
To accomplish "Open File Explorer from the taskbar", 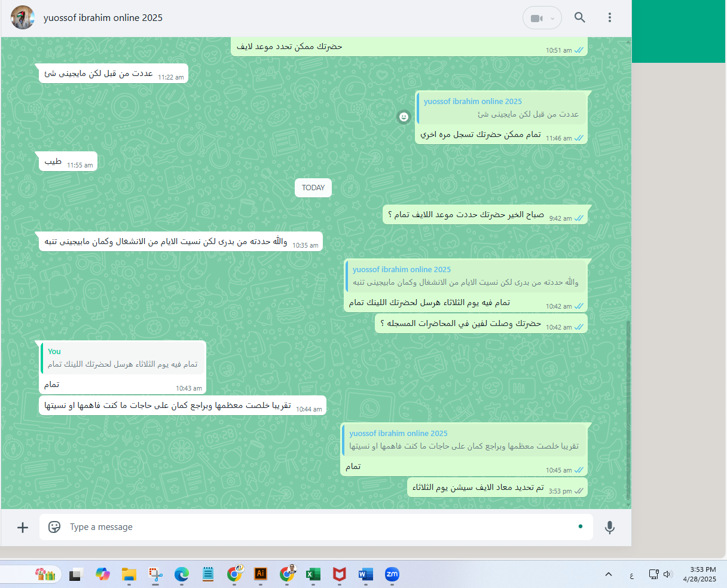I will point(129,575).
